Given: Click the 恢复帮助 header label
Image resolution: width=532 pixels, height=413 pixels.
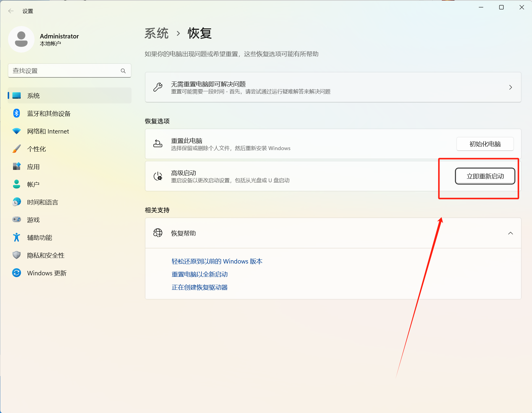Looking at the screenshot, I should [x=184, y=233].
